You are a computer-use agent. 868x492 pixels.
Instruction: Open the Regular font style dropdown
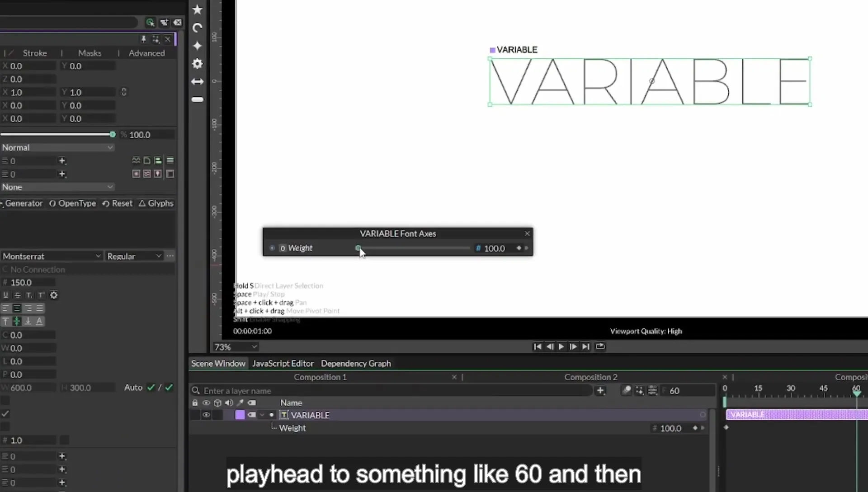click(x=134, y=256)
